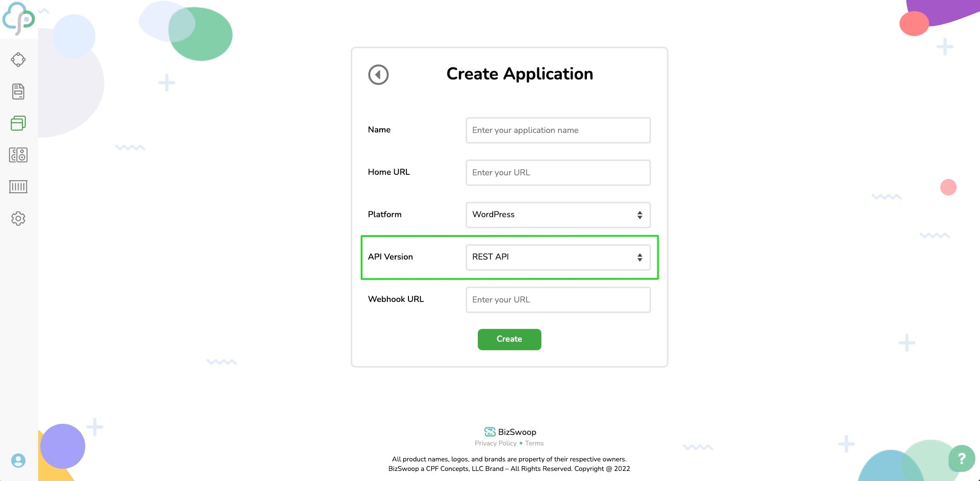Open the user profile account icon
The width and height of the screenshot is (980, 481).
point(19,460)
